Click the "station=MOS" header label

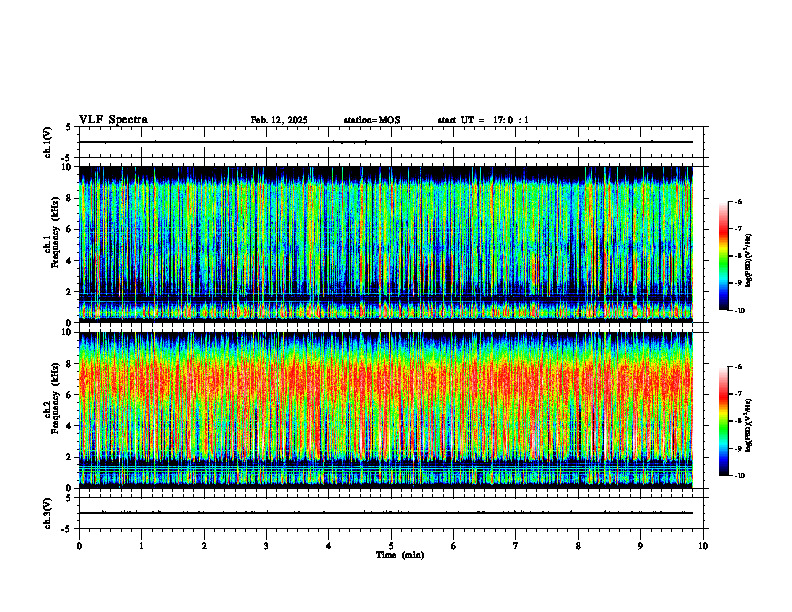pos(372,120)
